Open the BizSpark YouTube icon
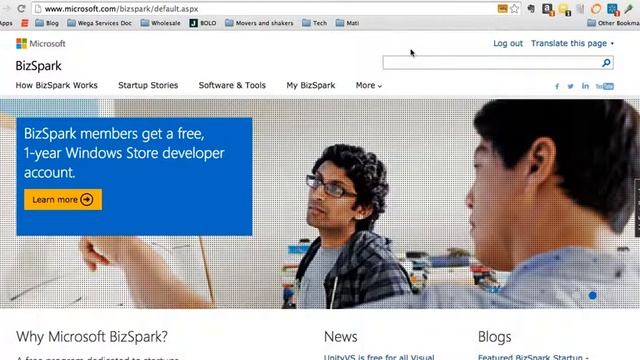 click(604, 86)
